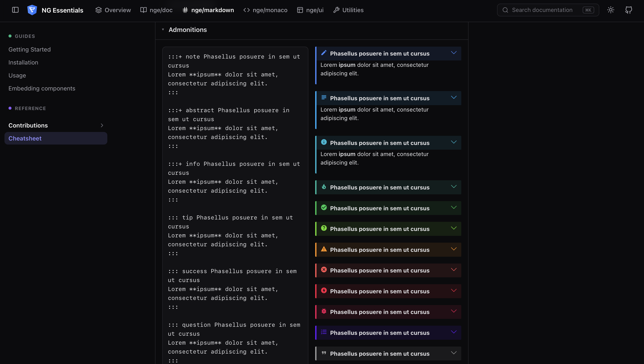Open Embedding components guide
Image resolution: width=644 pixels, height=364 pixels.
(42, 89)
